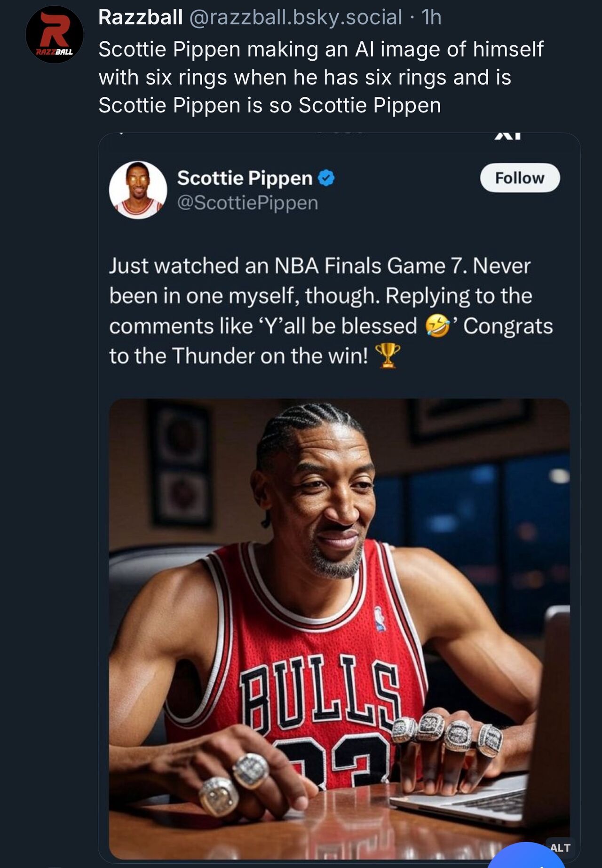The image size is (602, 868).
Task: Click the trophy emoji in the tweet
Action: point(388,355)
